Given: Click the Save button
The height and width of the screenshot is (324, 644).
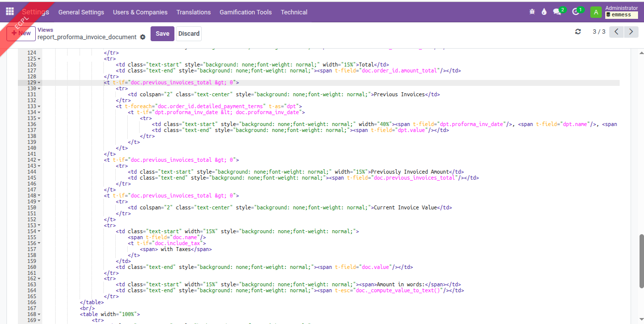Looking at the screenshot, I should (x=162, y=34).
